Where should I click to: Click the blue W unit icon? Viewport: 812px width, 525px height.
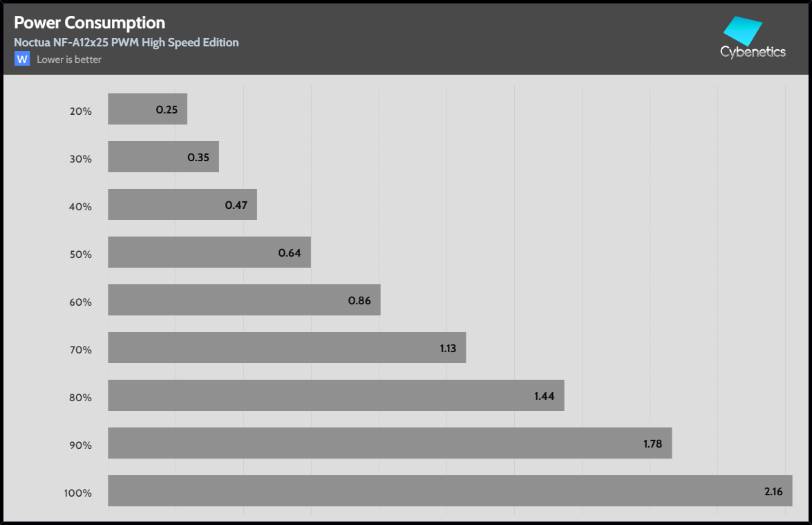22,59
